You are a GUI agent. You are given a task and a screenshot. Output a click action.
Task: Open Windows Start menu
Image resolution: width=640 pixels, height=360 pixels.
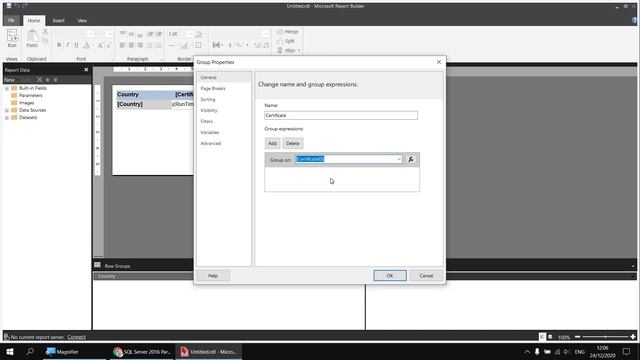coord(10,352)
